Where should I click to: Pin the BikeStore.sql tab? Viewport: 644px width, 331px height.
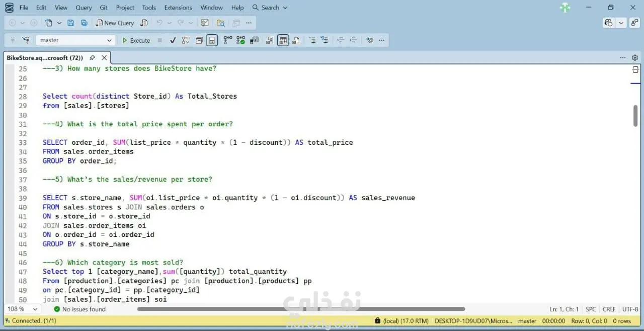(92, 58)
